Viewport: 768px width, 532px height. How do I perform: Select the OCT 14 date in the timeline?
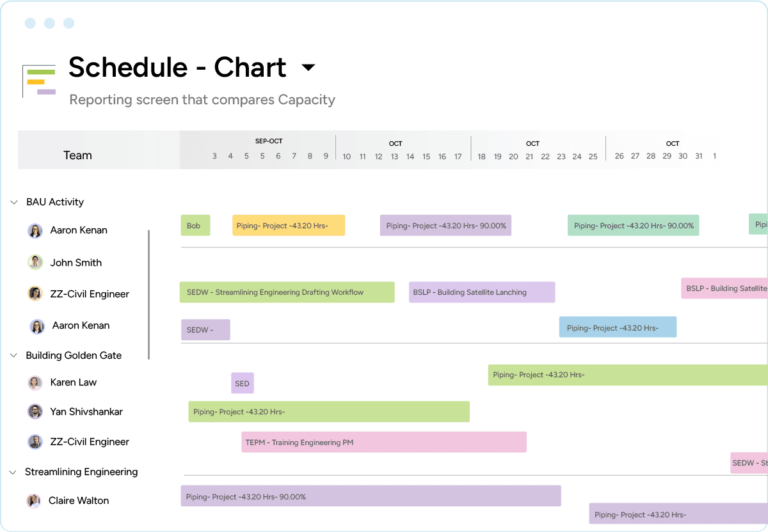pos(410,156)
